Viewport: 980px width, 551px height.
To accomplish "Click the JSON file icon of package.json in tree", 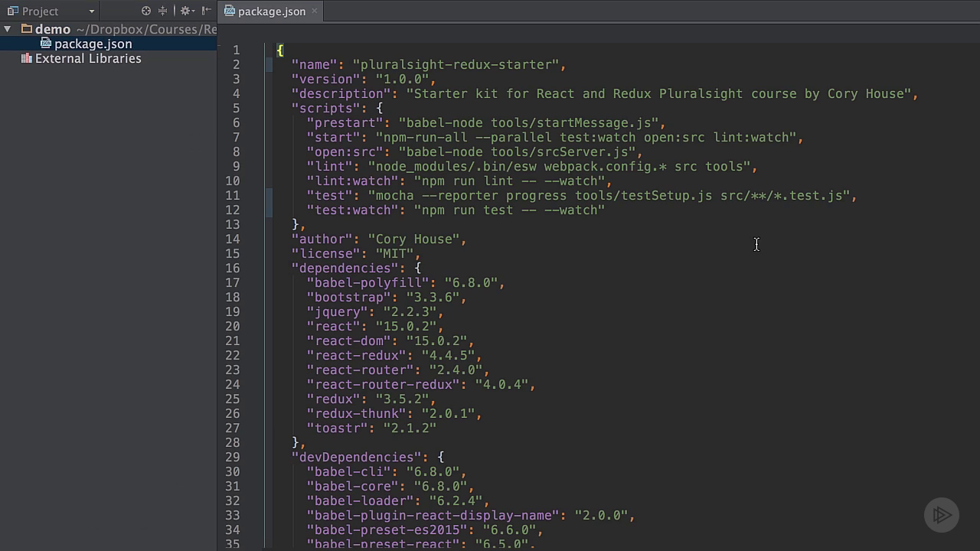I will click(46, 44).
